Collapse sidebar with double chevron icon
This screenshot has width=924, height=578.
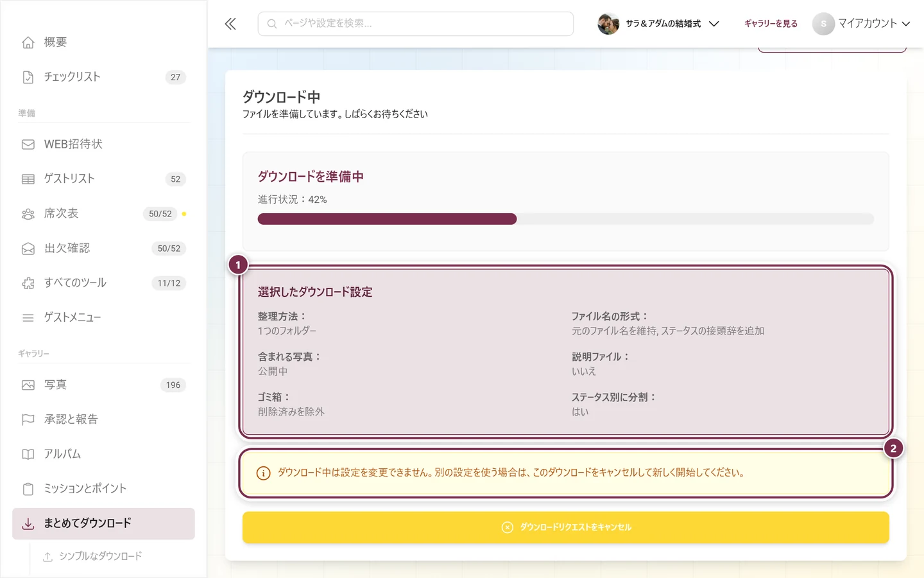[x=230, y=24]
